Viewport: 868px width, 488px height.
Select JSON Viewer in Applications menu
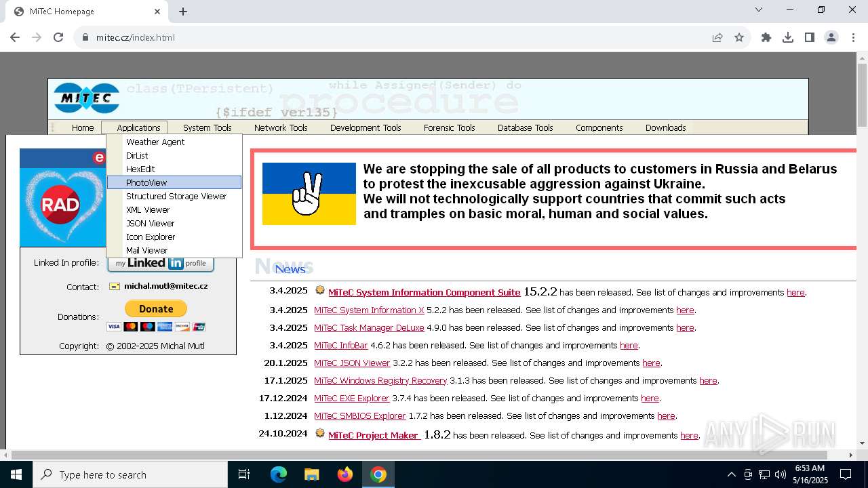click(x=174, y=223)
